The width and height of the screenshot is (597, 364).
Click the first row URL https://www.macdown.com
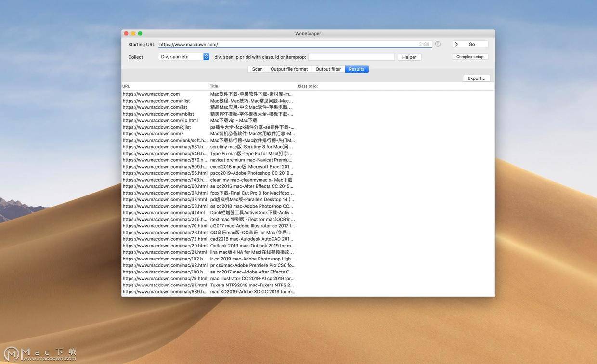(151, 94)
